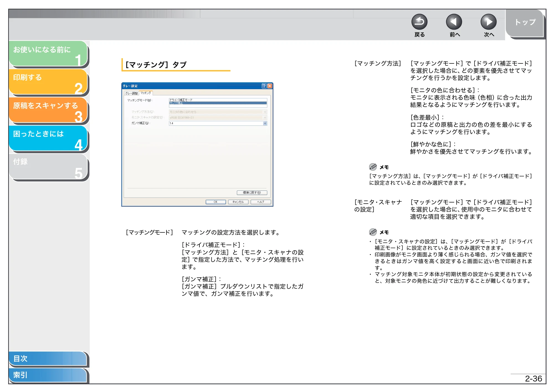Go to previous page with 前へ icon

(454, 22)
